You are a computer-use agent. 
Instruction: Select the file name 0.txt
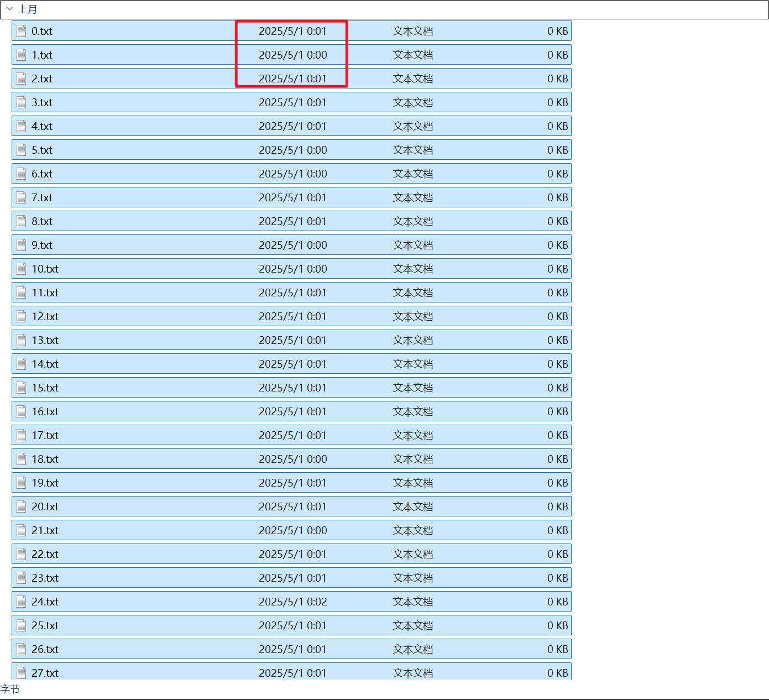[42, 31]
